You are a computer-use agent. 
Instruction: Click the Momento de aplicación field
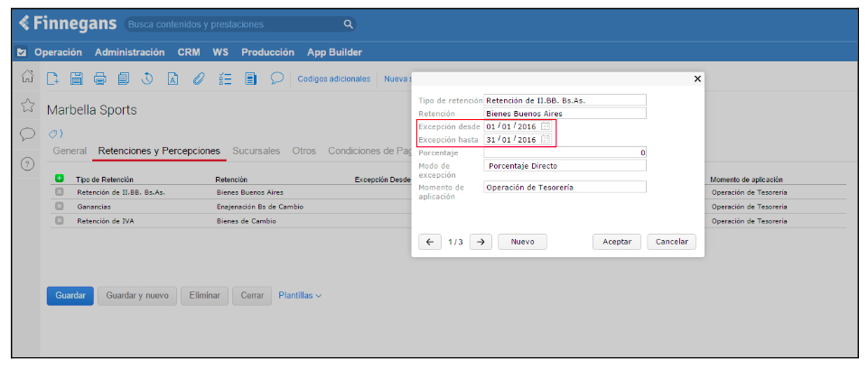(x=565, y=187)
